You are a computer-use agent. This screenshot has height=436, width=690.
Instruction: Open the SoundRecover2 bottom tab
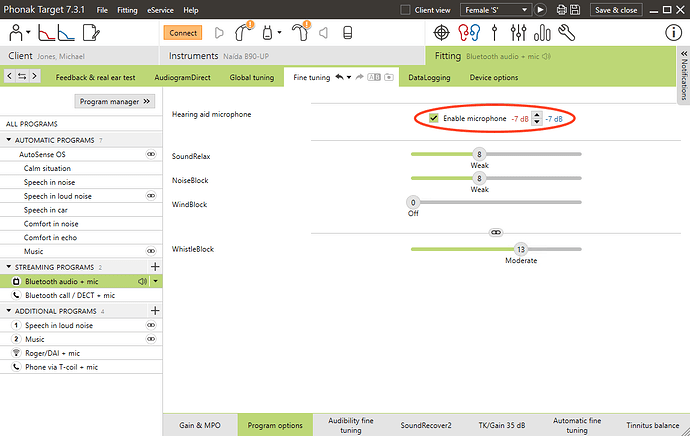pos(426,425)
